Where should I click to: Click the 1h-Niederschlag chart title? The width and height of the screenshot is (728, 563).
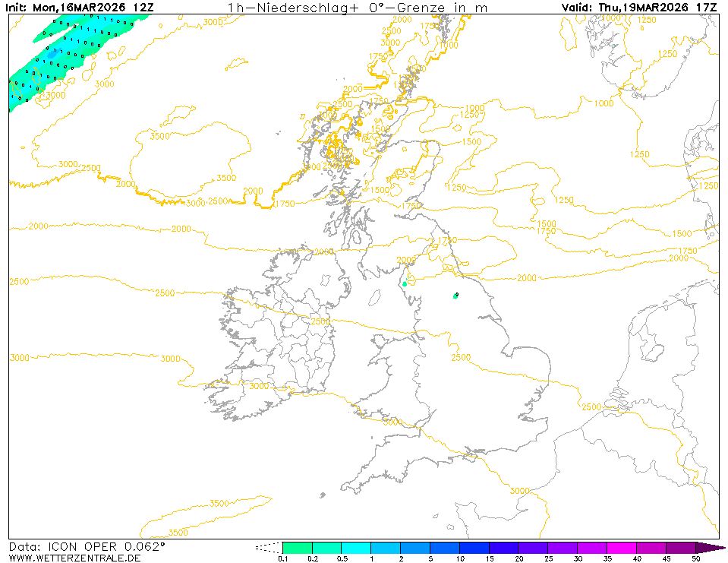[x=358, y=8]
